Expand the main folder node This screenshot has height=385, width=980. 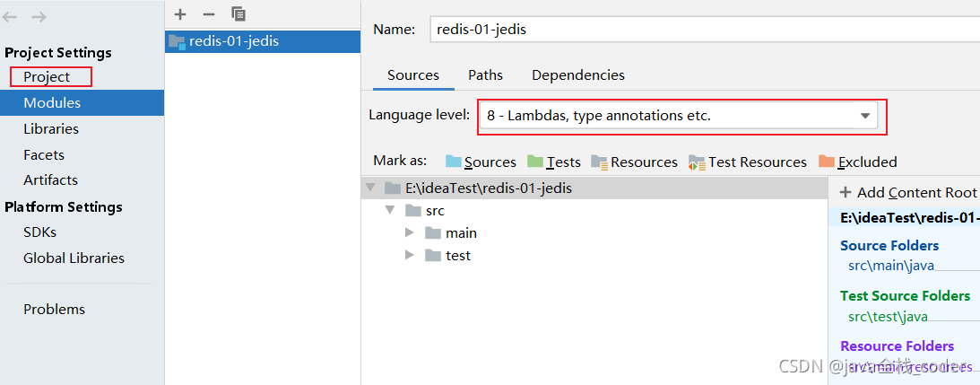pos(410,232)
